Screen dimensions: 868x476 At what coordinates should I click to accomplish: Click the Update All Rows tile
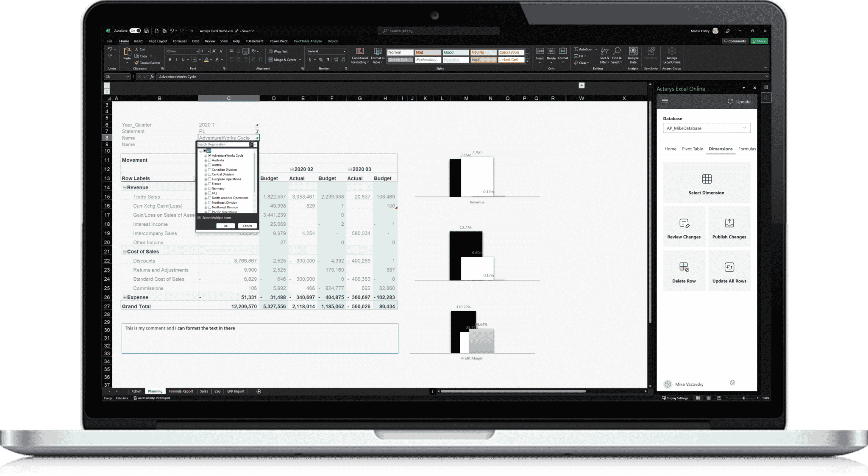729,271
